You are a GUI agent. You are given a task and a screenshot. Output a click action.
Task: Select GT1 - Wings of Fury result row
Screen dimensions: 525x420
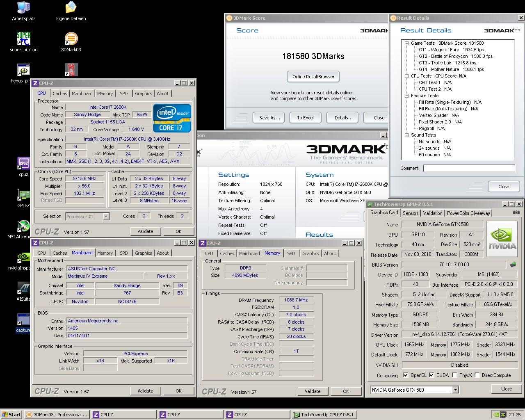click(451, 50)
